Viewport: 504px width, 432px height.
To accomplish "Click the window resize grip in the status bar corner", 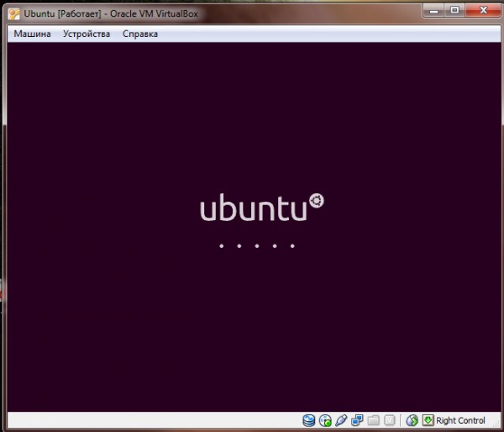I will (x=496, y=424).
